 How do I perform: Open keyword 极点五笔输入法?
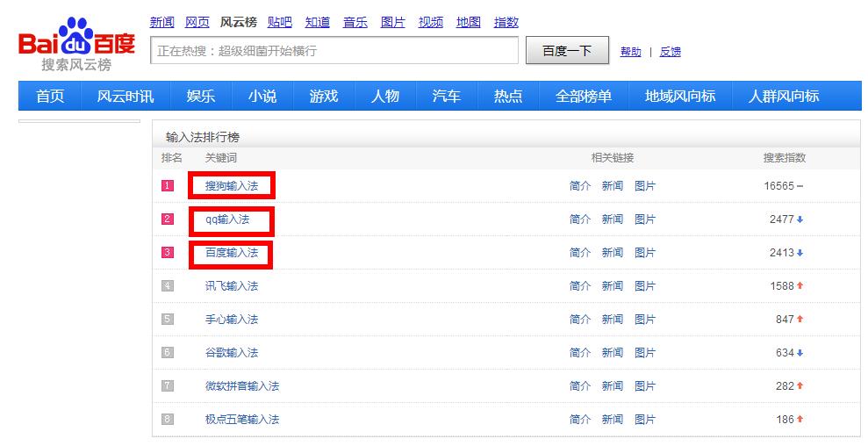coord(242,420)
